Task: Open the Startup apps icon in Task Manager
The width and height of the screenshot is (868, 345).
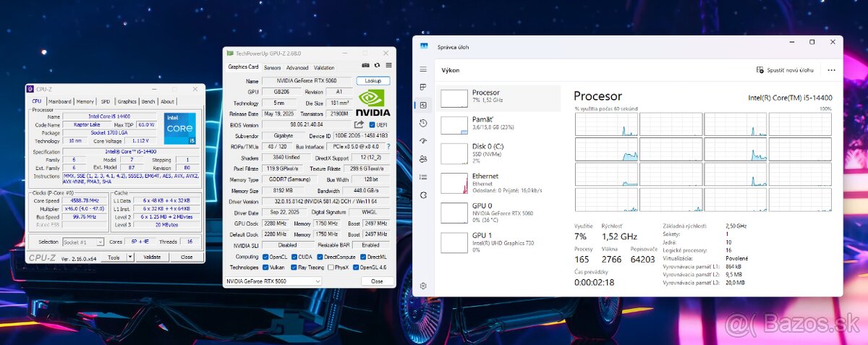Action: click(423, 141)
